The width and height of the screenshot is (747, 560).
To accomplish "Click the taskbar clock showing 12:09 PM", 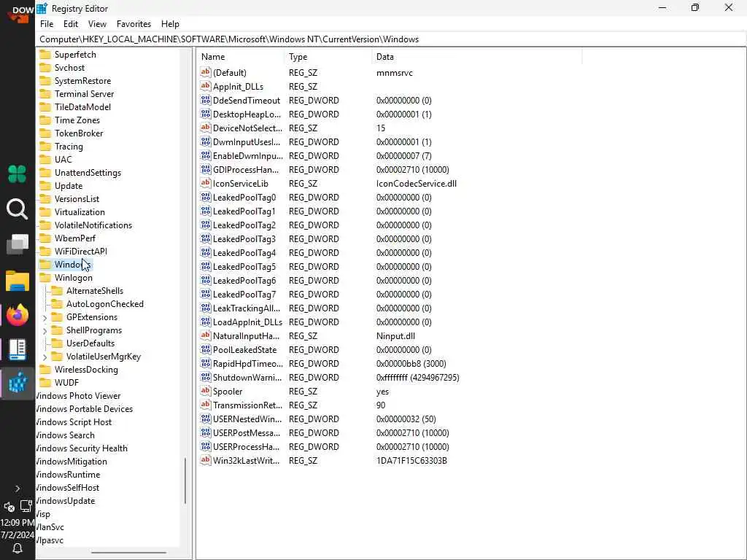I will (x=18, y=522).
